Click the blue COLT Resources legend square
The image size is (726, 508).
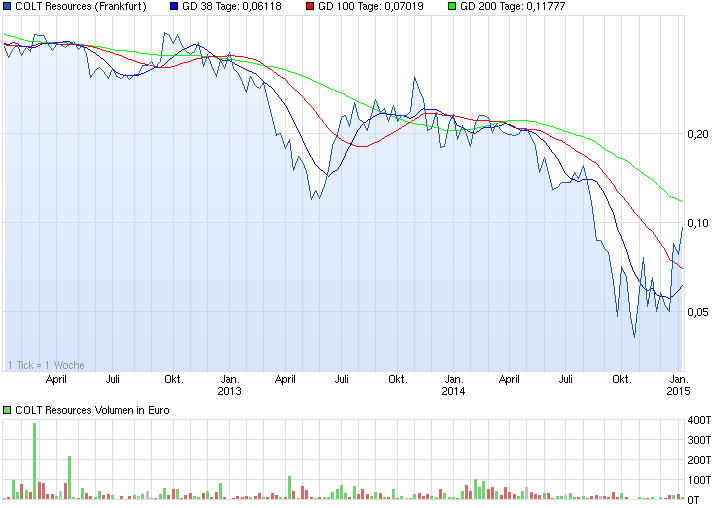(7, 6)
